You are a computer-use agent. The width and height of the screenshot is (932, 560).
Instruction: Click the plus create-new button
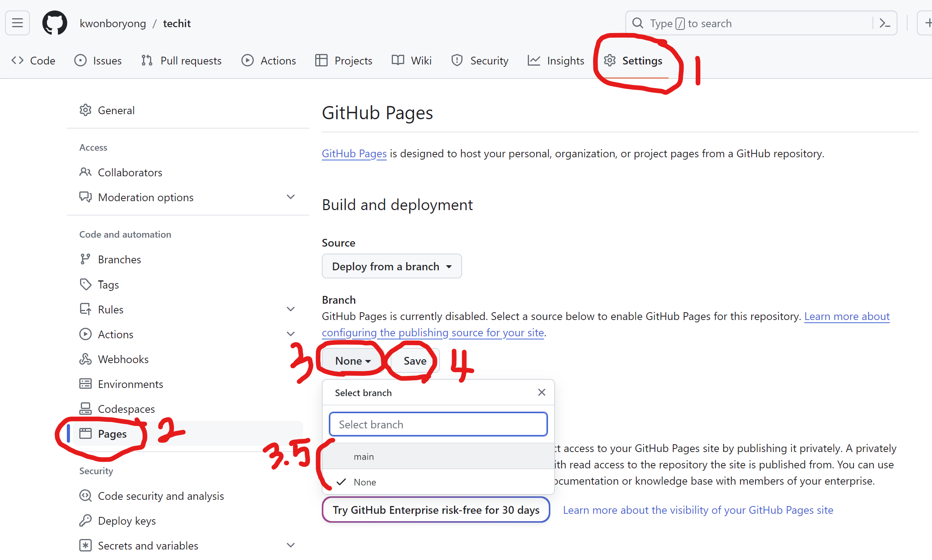pos(927,23)
